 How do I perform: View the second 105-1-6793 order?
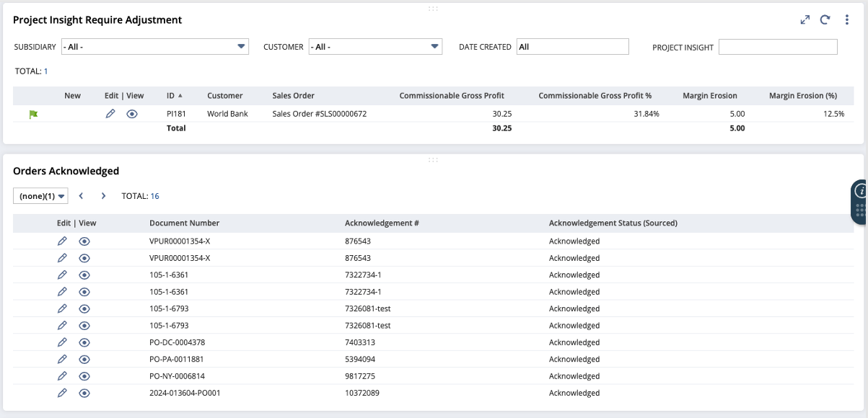[84, 326]
